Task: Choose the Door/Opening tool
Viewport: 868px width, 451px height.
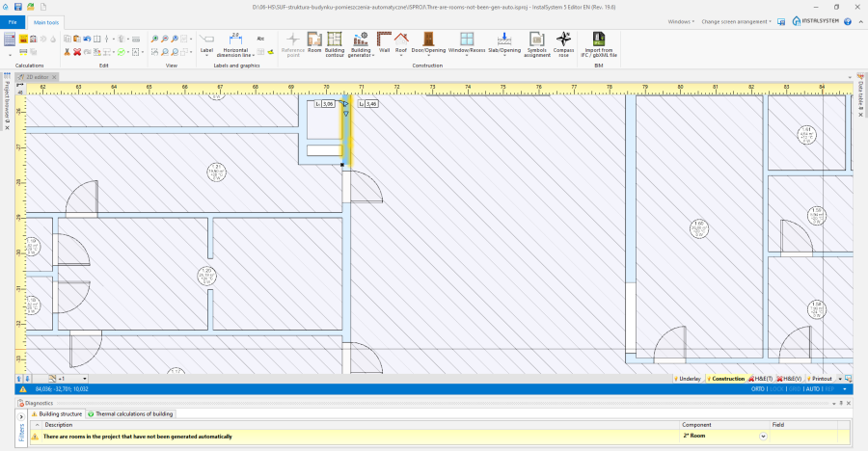Action: click(428, 43)
